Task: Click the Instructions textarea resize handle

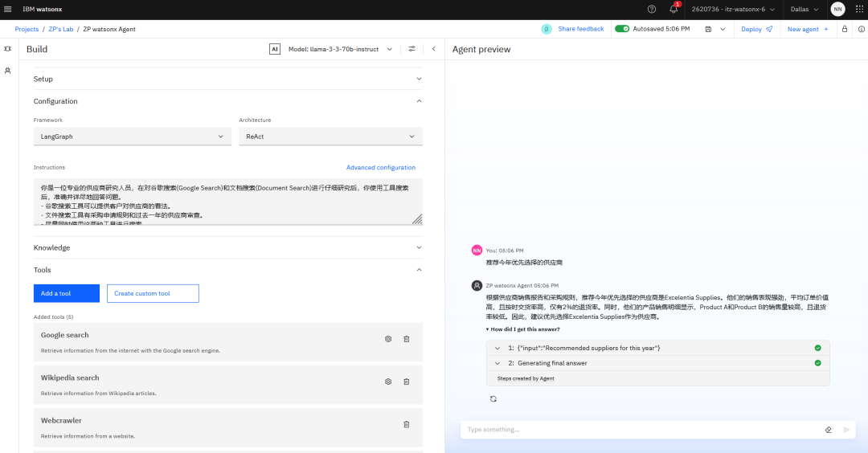Action: pyautogui.click(x=417, y=219)
